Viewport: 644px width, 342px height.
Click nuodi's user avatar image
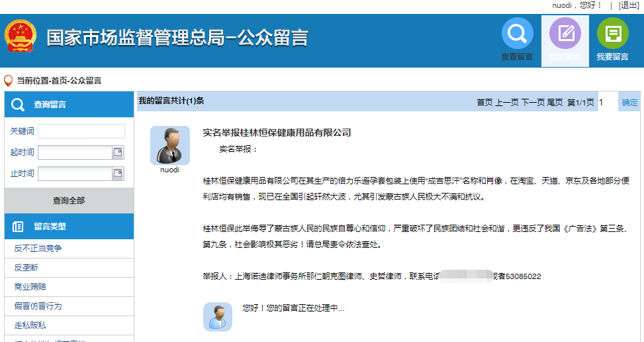[170, 146]
